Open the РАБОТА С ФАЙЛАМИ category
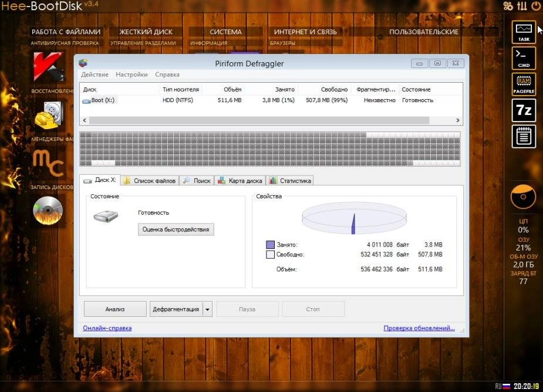 66,32
